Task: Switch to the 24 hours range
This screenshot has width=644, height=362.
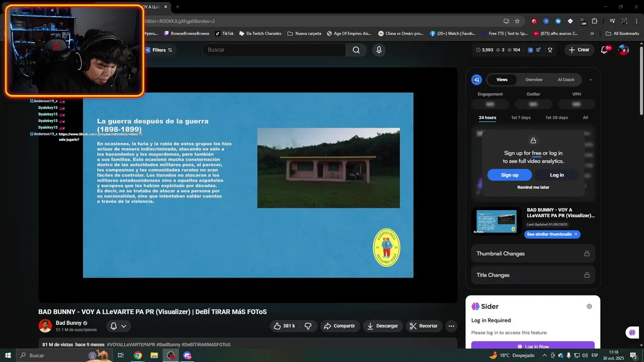Action: 488,118
